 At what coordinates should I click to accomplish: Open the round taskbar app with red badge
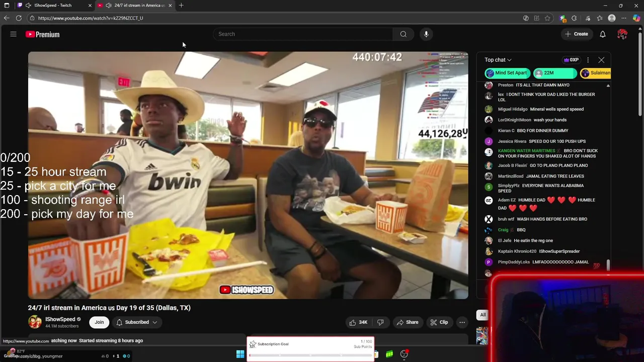click(x=404, y=354)
